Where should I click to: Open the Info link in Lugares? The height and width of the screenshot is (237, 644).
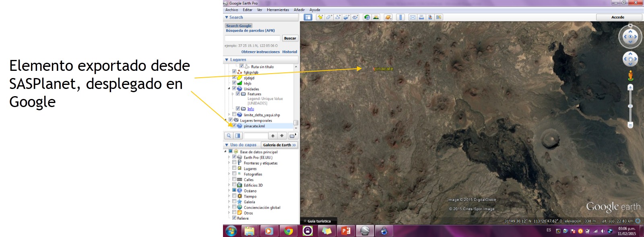click(x=251, y=109)
